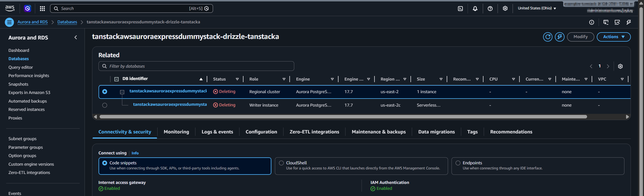644x196 pixels.
Task: Collapse the cluster row tree toggle
Action: coord(122,92)
